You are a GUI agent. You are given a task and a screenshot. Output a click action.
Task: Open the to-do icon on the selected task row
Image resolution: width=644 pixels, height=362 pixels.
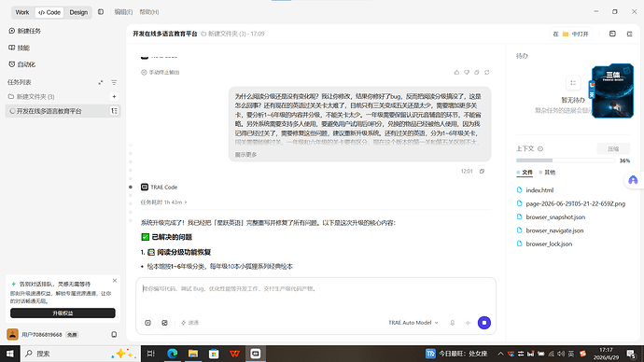click(x=114, y=111)
